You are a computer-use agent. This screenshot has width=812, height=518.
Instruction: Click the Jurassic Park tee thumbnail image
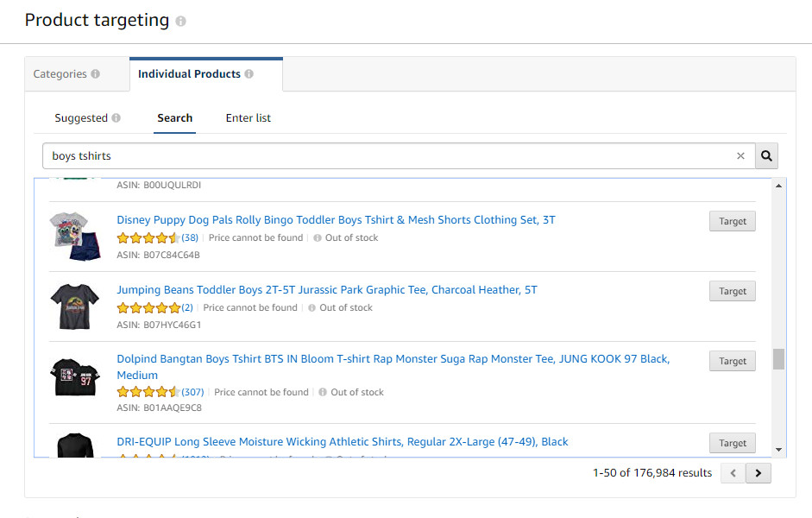[x=74, y=306]
